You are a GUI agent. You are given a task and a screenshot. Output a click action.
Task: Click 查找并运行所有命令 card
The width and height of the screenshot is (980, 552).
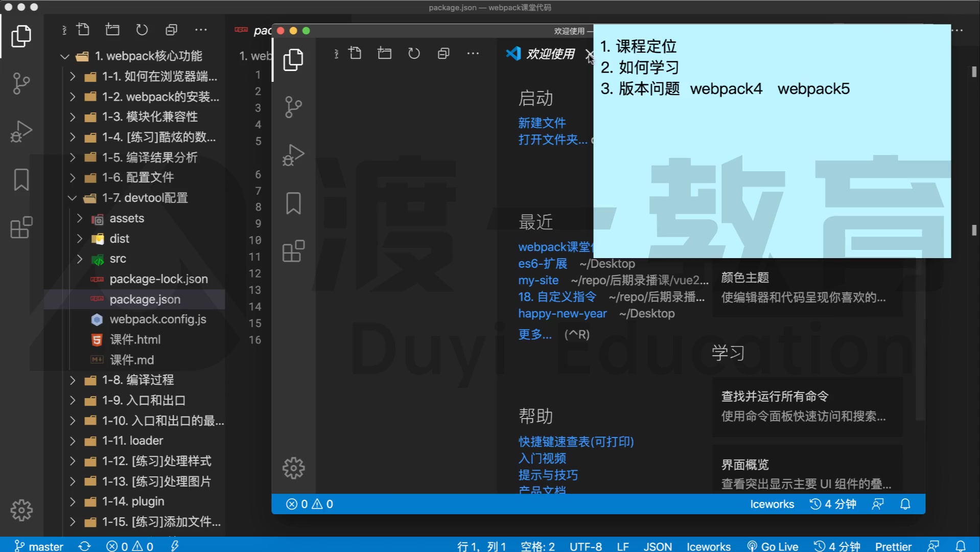click(807, 406)
